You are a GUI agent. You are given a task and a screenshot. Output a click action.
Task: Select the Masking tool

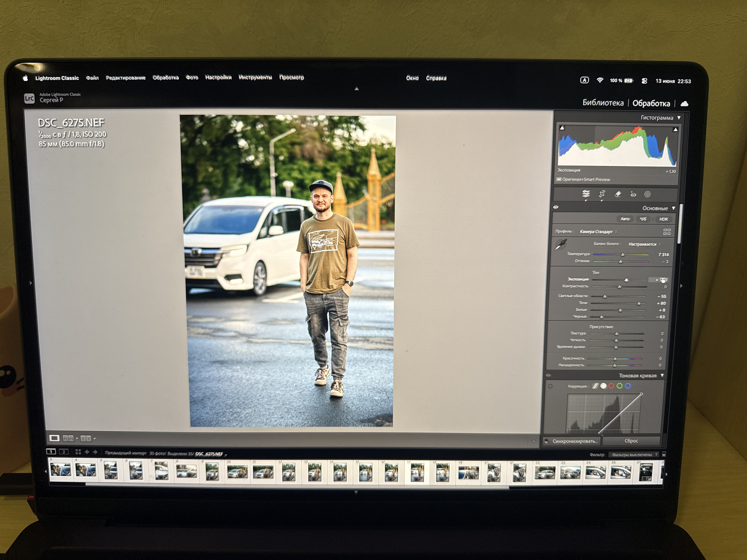tap(647, 194)
